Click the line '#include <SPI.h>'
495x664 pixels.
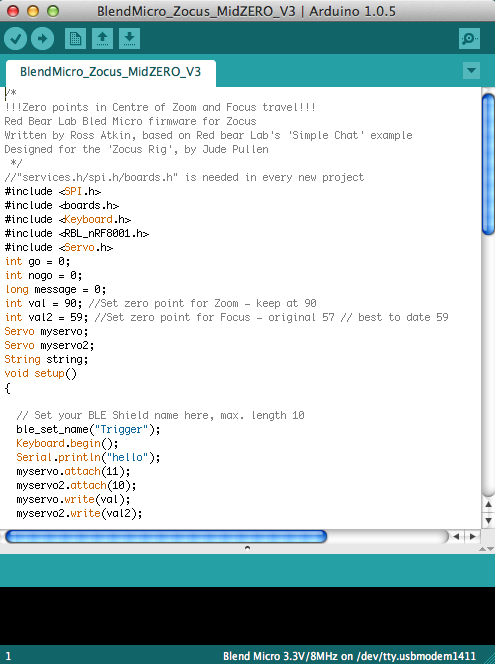53,191
